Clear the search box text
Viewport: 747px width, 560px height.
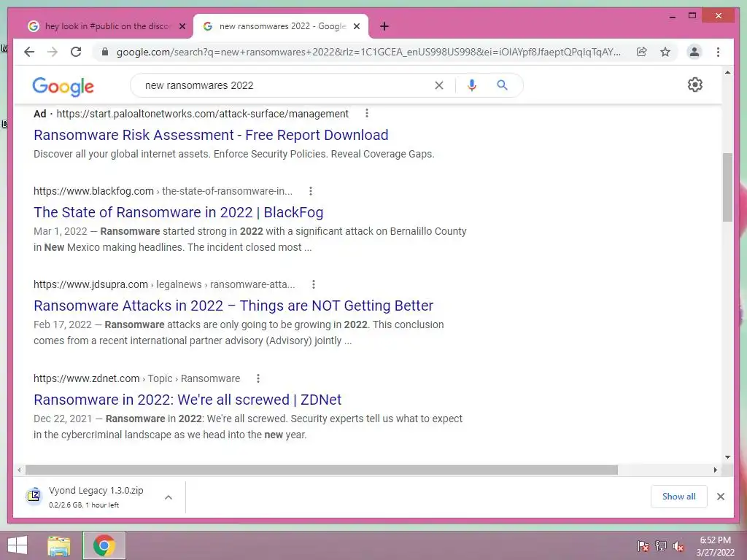[x=438, y=85]
